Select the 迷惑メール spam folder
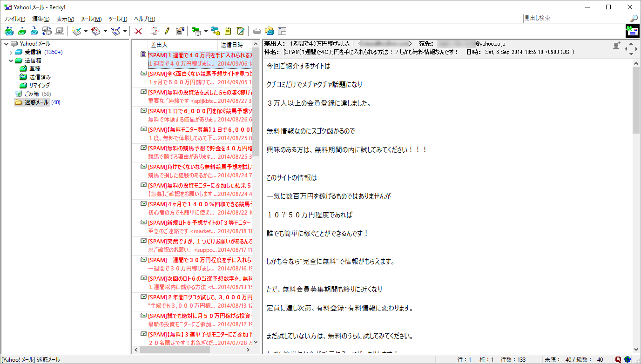Image resolution: width=641 pixels, height=364 pixels. 37,102
